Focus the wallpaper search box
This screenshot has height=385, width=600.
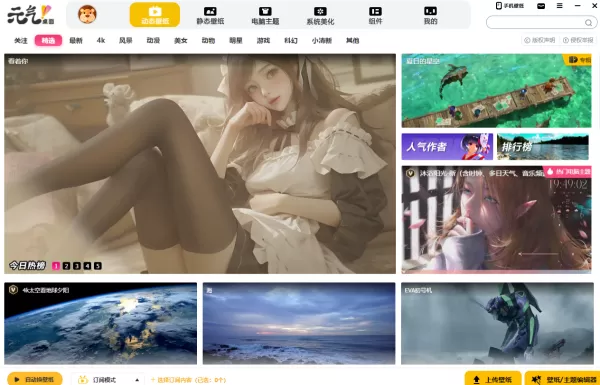tap(541, 23)
